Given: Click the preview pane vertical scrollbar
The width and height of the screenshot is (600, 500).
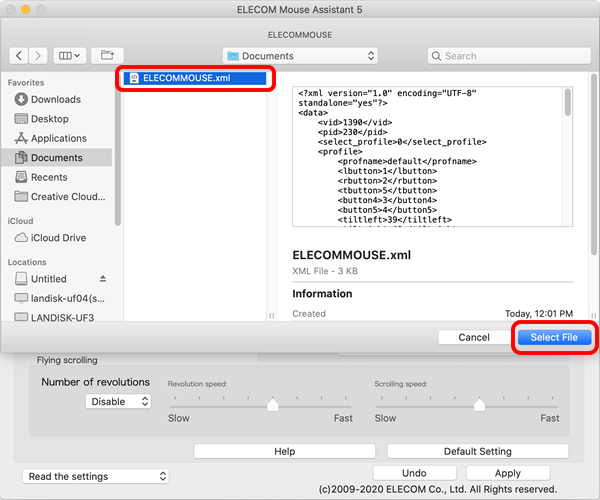Looking at the screenshot, I should [x=593, y=164].
